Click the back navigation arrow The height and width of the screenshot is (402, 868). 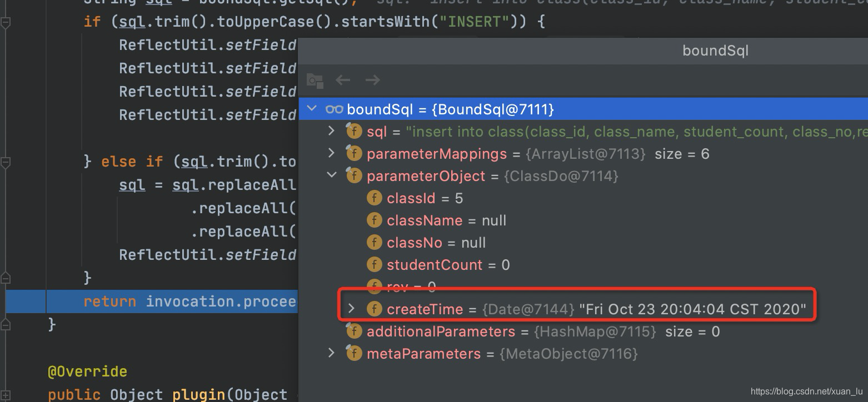(x=343, y=80)
